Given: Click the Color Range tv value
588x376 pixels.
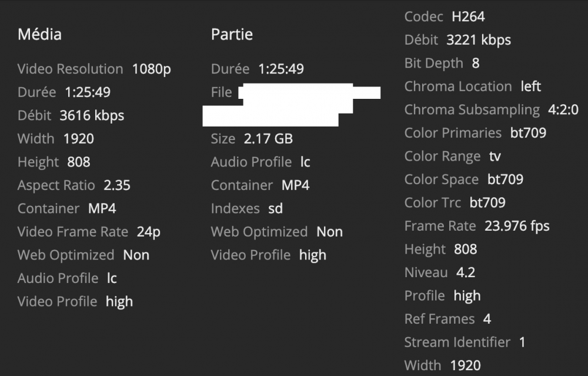Looking at the screenshot, I should pyautogui.click(x=495, y=157).
